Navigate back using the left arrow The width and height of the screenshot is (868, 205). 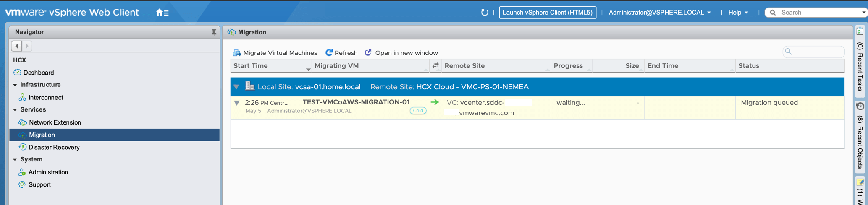(x=16, y=46)
